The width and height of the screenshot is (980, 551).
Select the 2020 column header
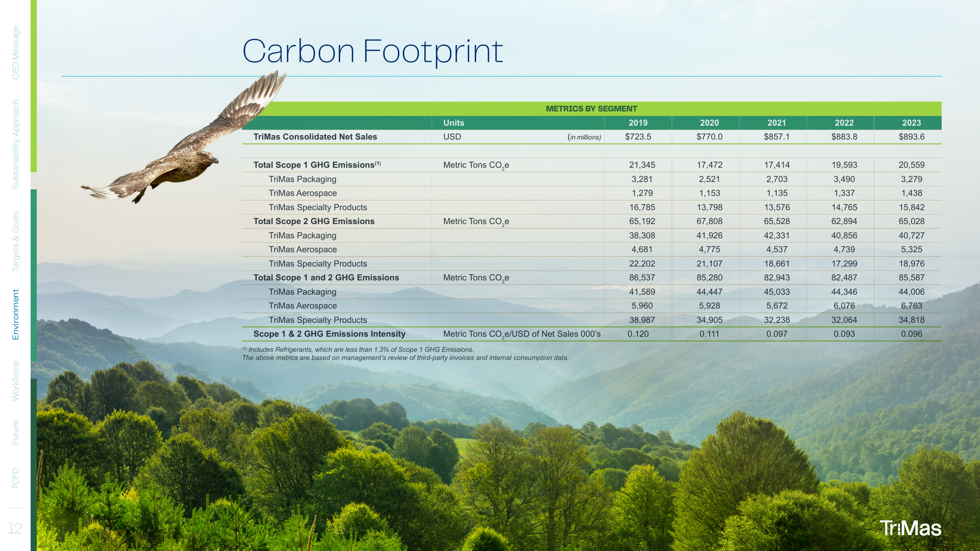[x=709, y=123]
